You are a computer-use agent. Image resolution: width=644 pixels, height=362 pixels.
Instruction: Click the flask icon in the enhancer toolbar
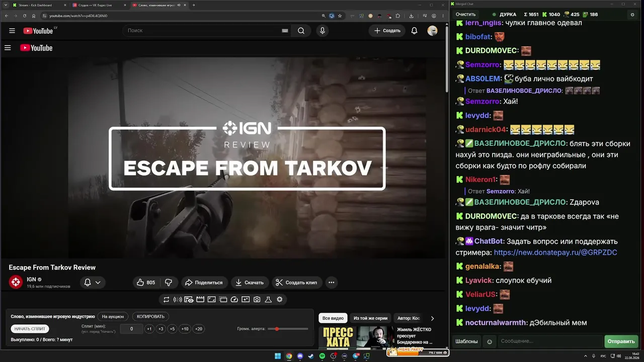(x=268, y=300)
